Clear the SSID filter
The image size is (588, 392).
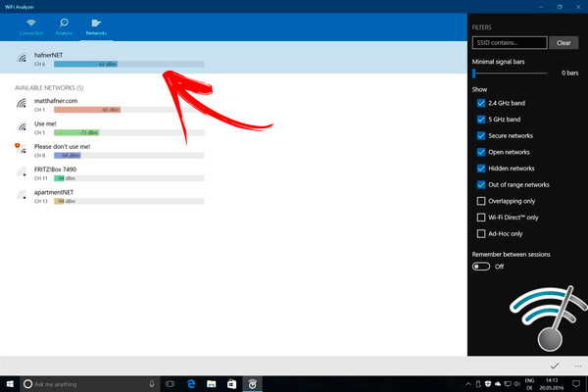tap(563, 43)
